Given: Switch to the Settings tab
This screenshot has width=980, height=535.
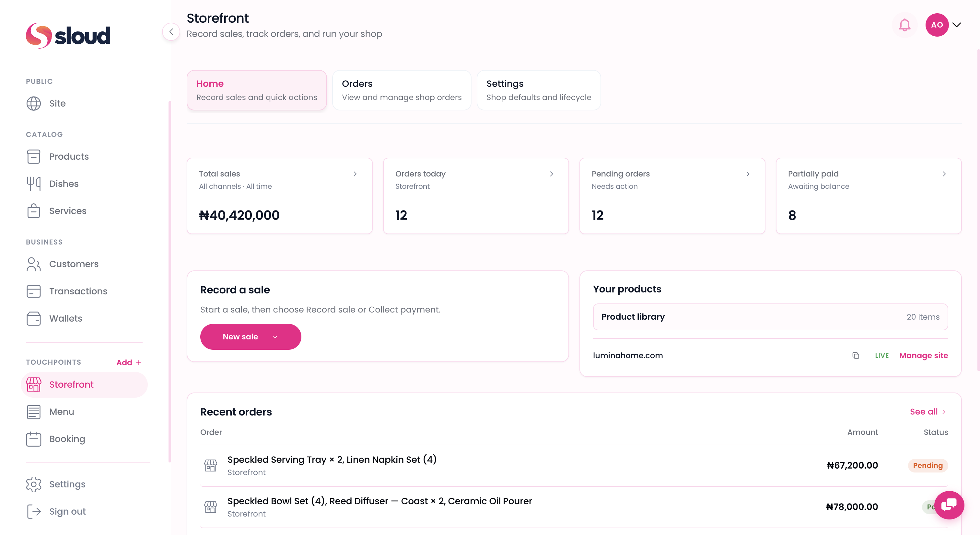Looking at the screenshot, I should click(539, 90).
